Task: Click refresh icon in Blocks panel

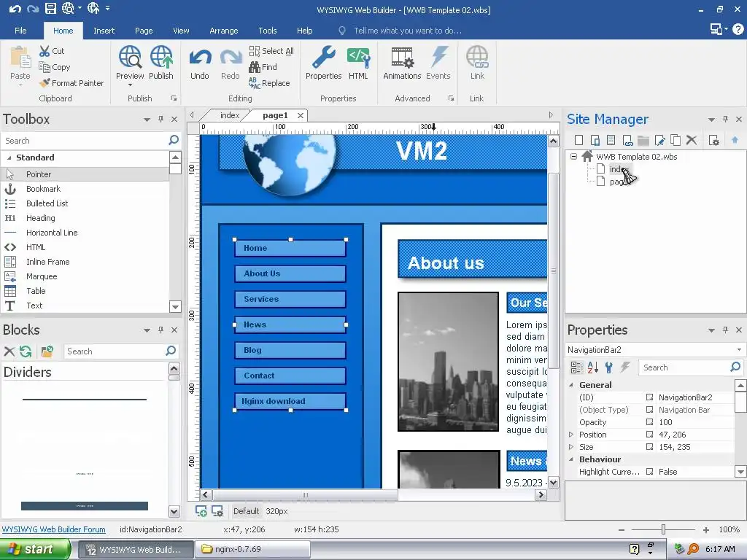Action: [26, 351]
